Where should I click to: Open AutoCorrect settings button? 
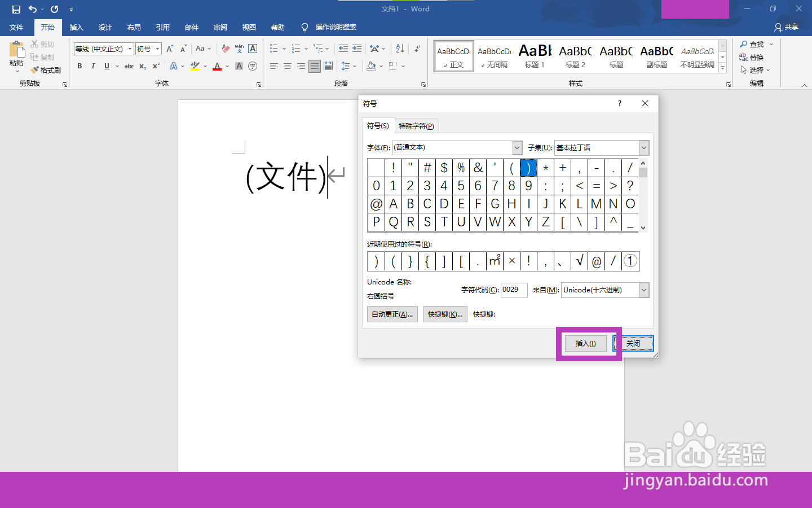392,314
